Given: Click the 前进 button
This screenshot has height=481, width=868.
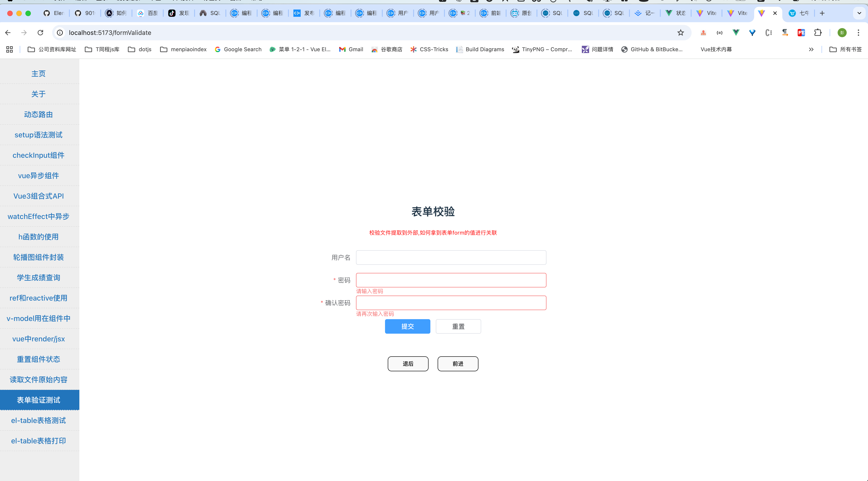Looking at the screenshot, I should coord(458,364).
